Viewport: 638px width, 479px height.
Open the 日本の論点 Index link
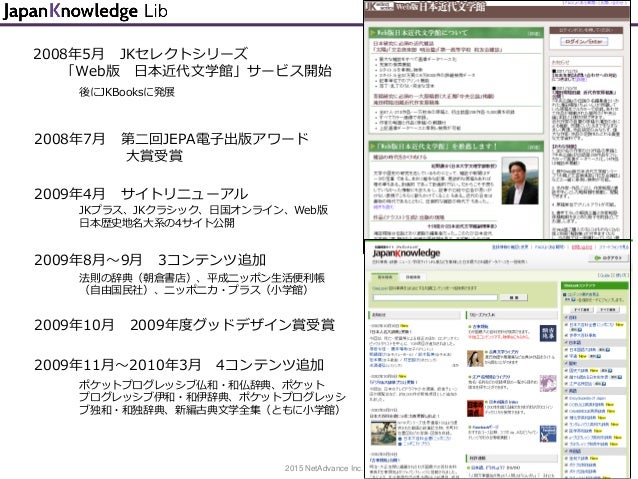click(x=503, y=402)
